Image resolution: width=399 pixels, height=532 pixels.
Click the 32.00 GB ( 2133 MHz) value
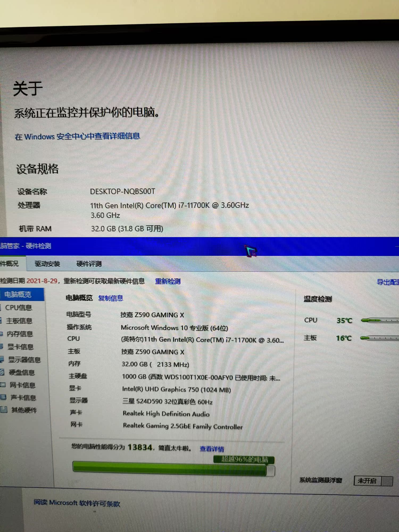[x=155, y=364]
